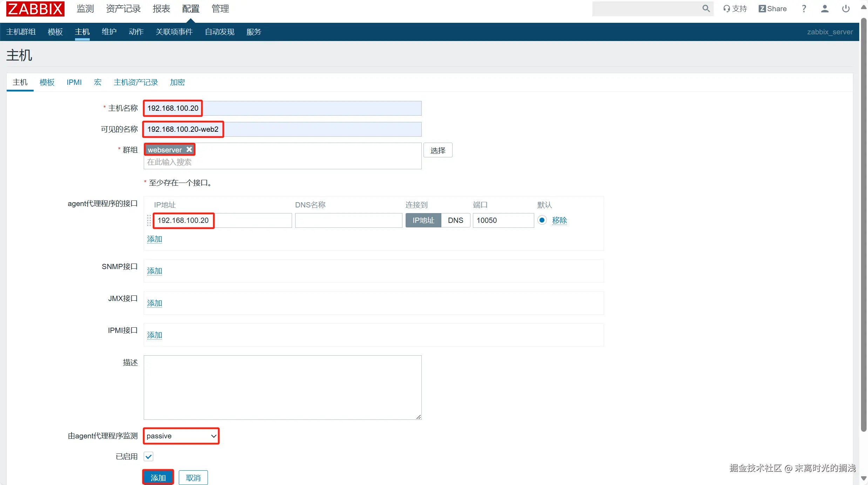Click the search magnifier icon
The width and height of the screenshot is (868, 485).
click(706, 8)
